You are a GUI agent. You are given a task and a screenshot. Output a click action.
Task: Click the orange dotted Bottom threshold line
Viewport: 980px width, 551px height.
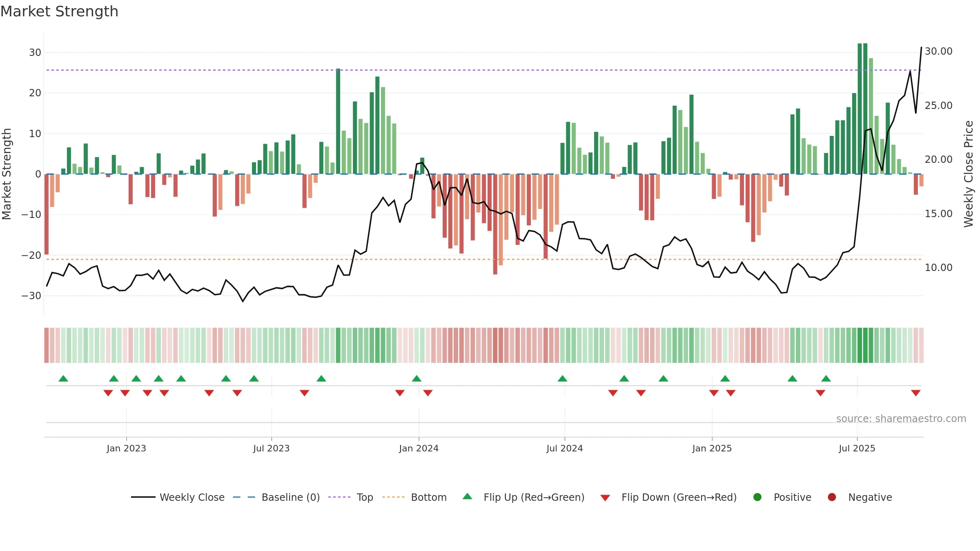tap(484, 259)
